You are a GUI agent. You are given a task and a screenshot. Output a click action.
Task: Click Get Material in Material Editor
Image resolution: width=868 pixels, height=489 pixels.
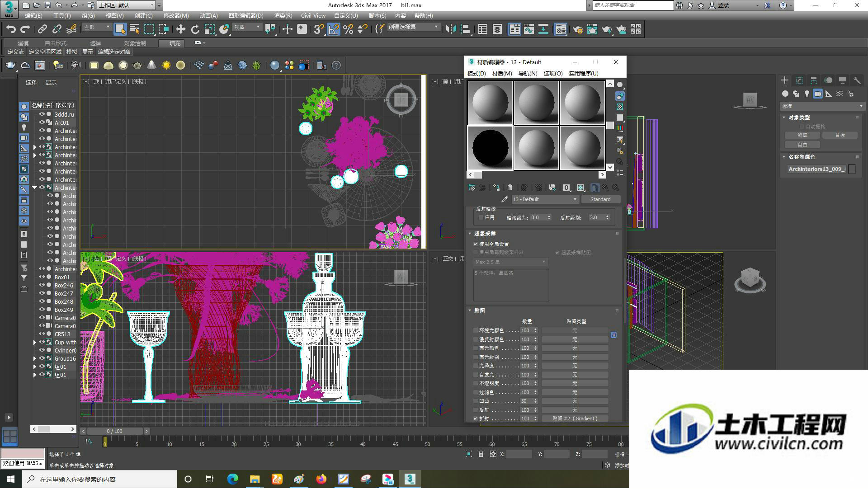point(472,188)
